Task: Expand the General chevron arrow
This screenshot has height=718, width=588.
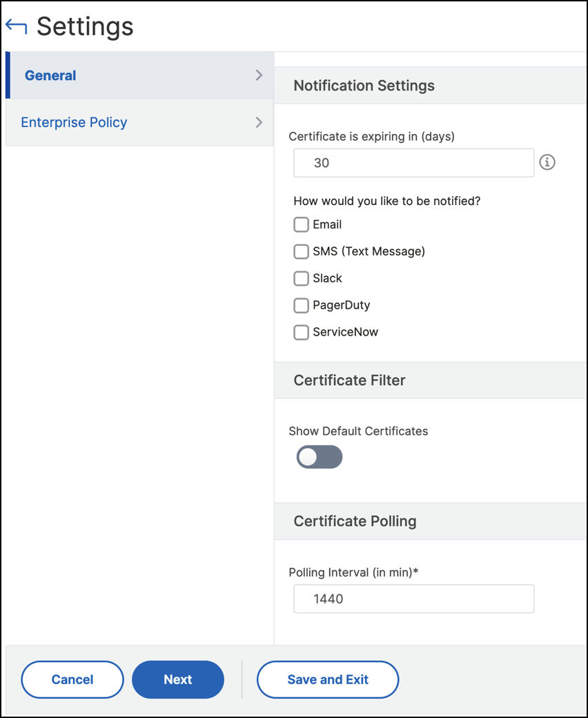Action: [259, 75]
